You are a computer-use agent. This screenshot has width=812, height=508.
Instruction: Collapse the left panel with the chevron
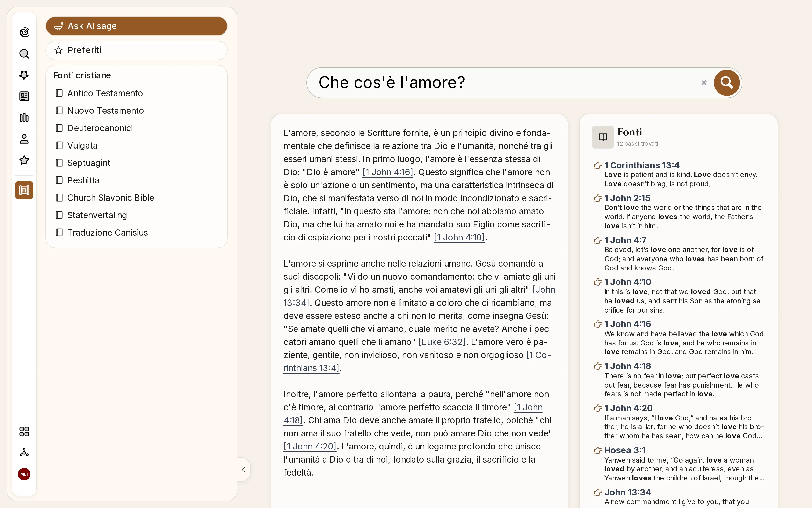coord(244,469)
